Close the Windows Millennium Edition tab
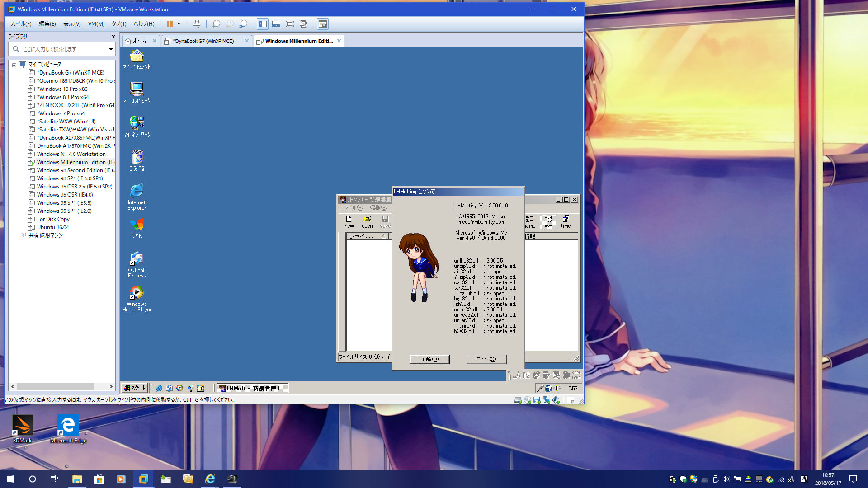This screenshot has height=488, width=868. tap(339, 41)
